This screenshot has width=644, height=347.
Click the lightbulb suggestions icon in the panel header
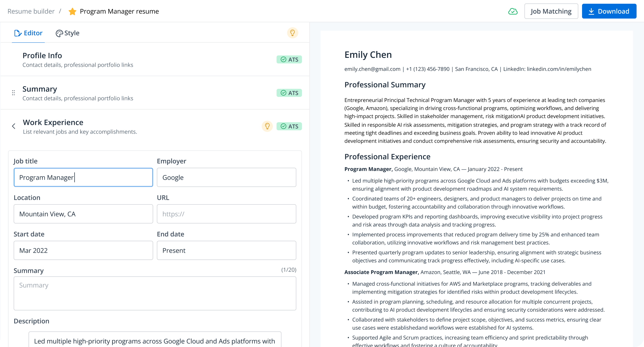(293, 32)
